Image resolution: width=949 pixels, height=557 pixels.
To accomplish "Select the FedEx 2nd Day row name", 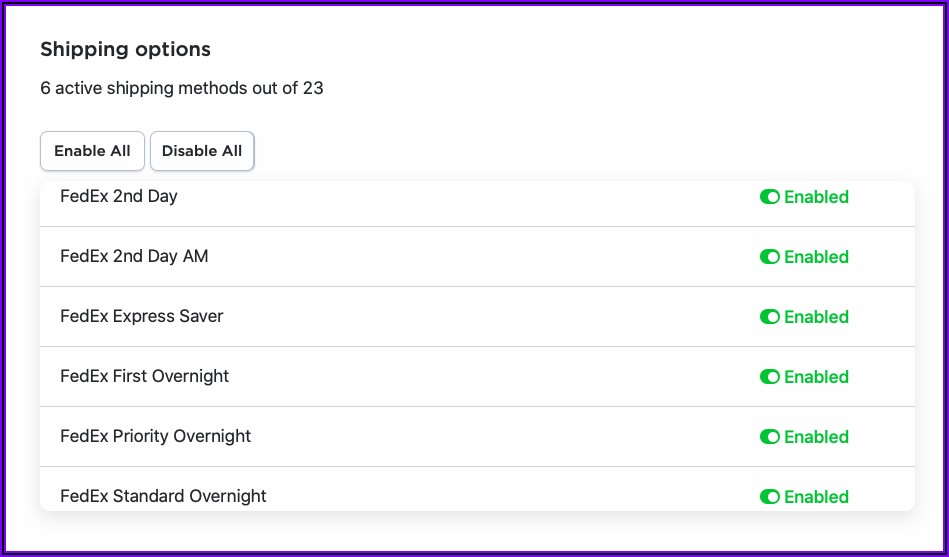I will click(119, 196).
